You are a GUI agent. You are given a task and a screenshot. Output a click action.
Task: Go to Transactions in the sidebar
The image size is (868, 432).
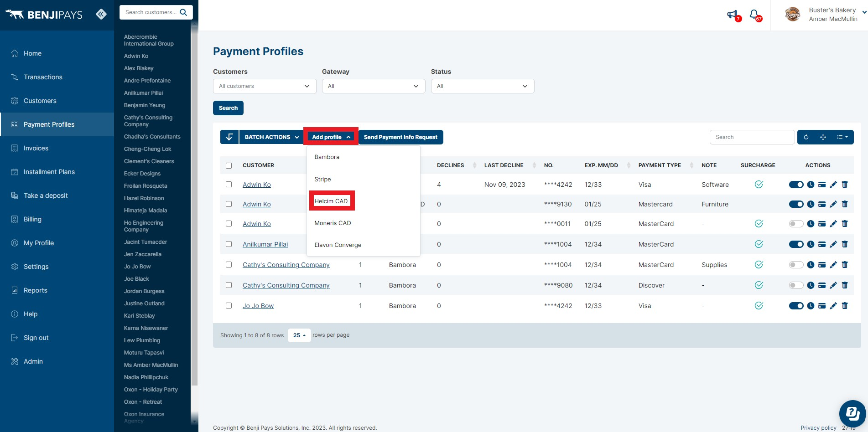click(x=43, y=77)
